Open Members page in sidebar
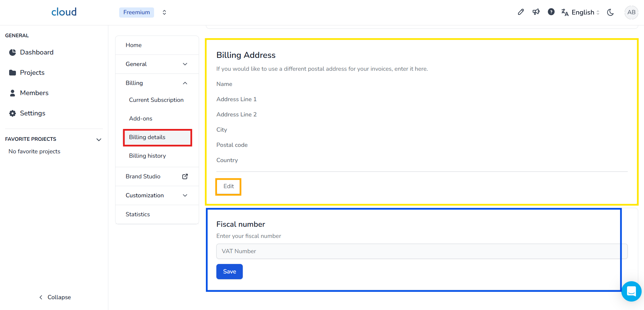644x310 pixels. point(34,93)
